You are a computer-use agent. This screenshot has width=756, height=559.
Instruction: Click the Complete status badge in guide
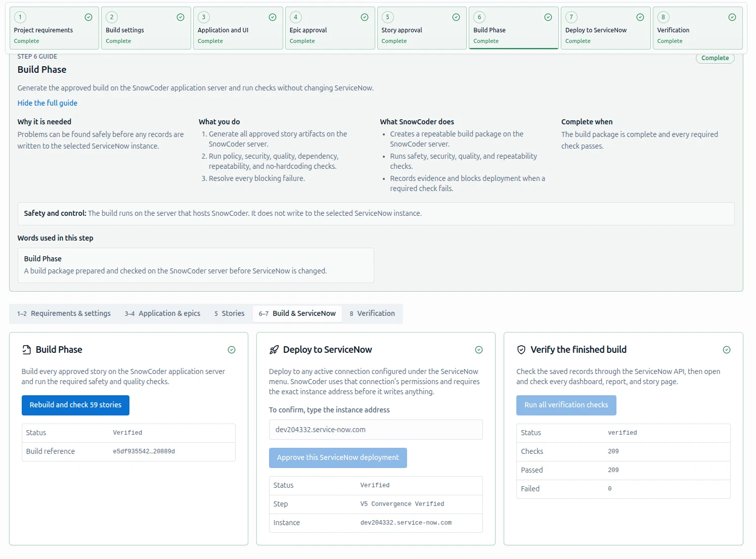(x=715, y=58)
